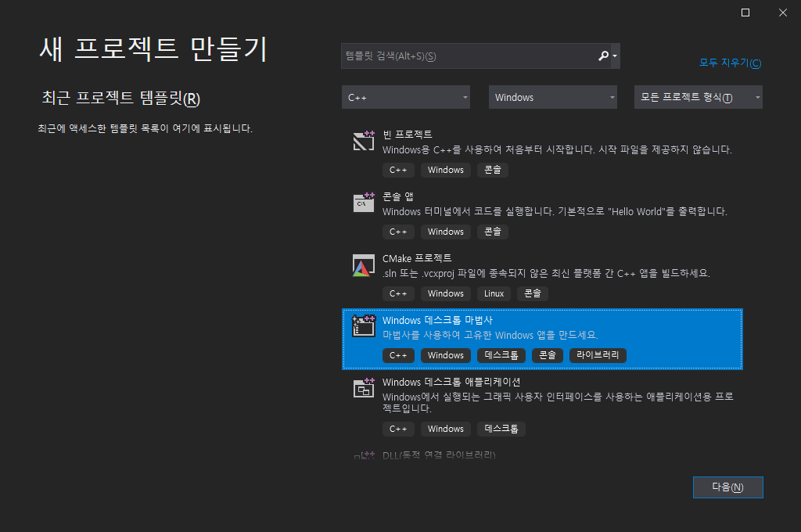Click the Windows tag under 빈 프로젝트

click(x=445, y=171)
